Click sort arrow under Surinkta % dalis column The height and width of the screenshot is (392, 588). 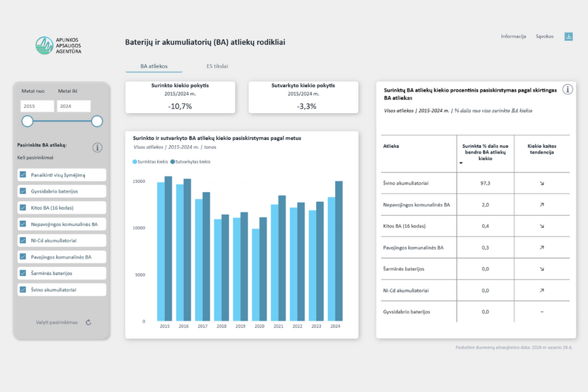461,163
